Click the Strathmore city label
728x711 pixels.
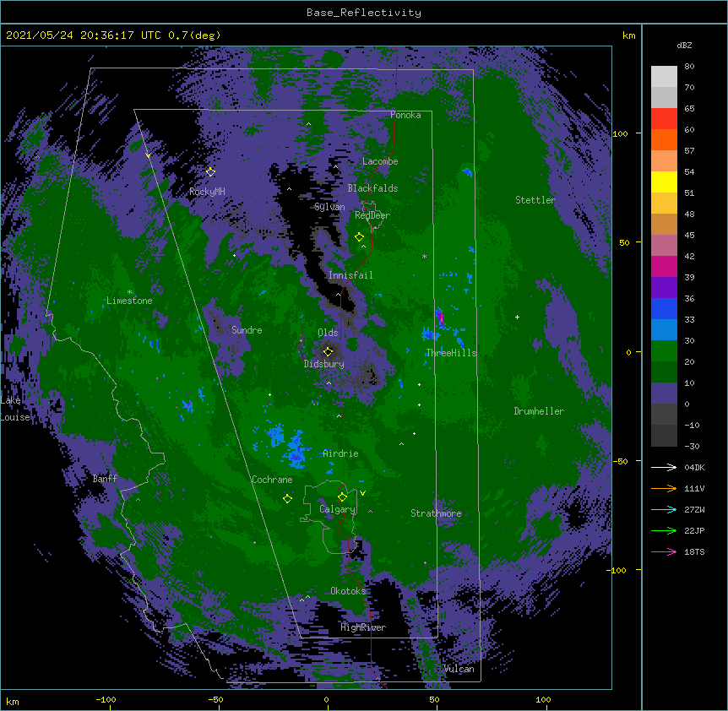(436, 513)
